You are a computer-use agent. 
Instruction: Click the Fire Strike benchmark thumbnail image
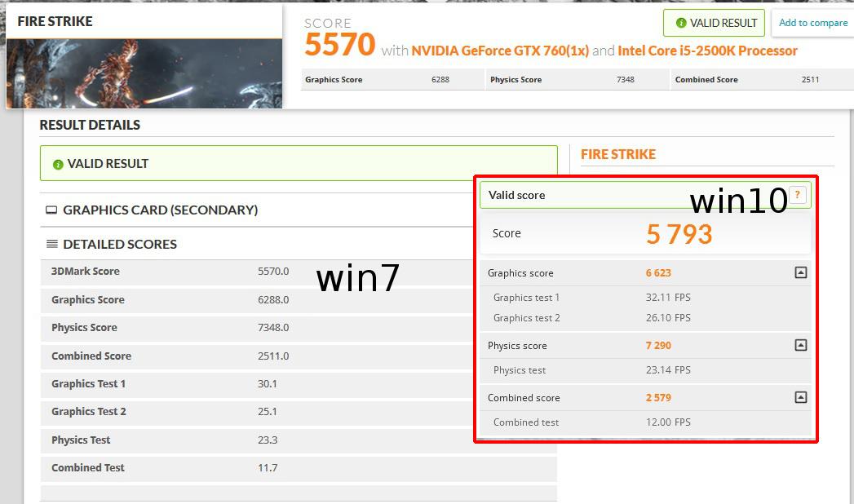coord(144,73)
